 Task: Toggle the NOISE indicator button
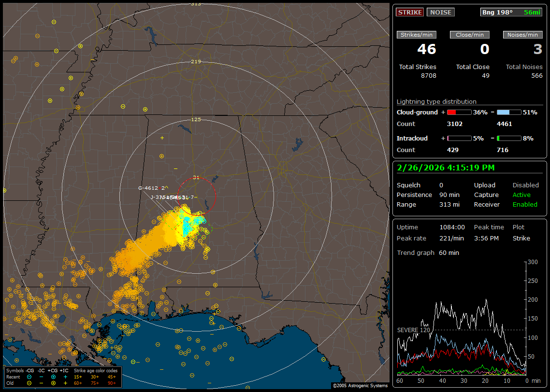pos(440,13)
